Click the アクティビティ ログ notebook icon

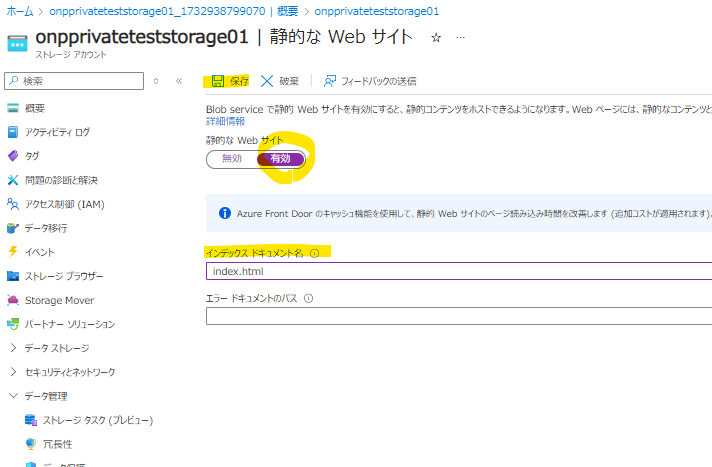pyautogui.click(x=13, y=132)
